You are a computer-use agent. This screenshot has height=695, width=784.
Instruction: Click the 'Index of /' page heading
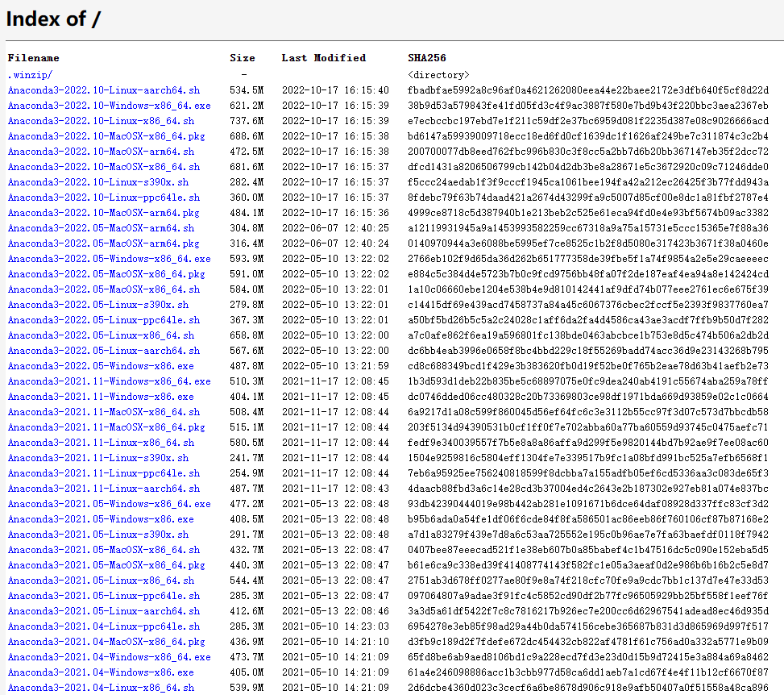point(53,19)
